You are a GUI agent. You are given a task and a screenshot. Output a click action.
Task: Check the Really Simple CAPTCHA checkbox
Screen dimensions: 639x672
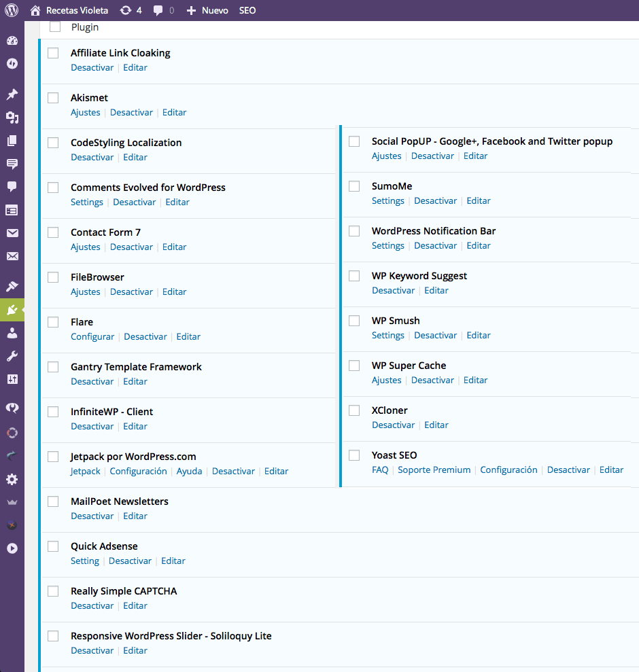(x=53, y=591)
